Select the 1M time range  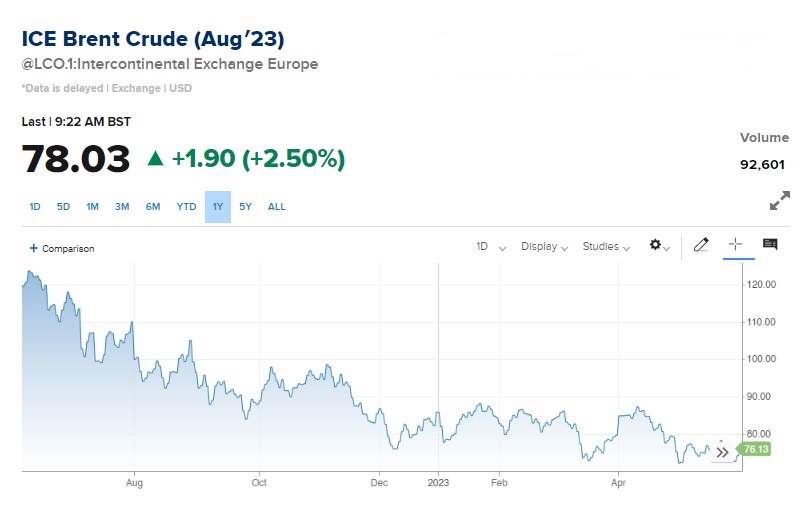tap(92, 207)
